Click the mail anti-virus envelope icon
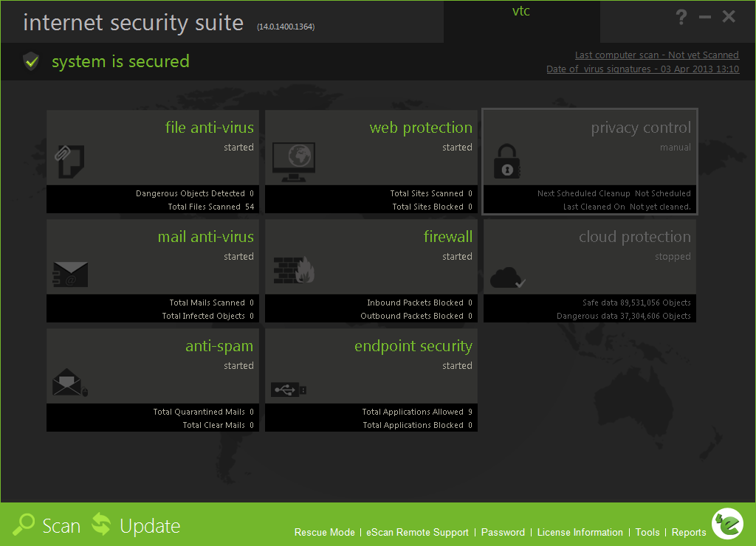The width and height of the screenshot is (756, 546). tap(71, 275)
